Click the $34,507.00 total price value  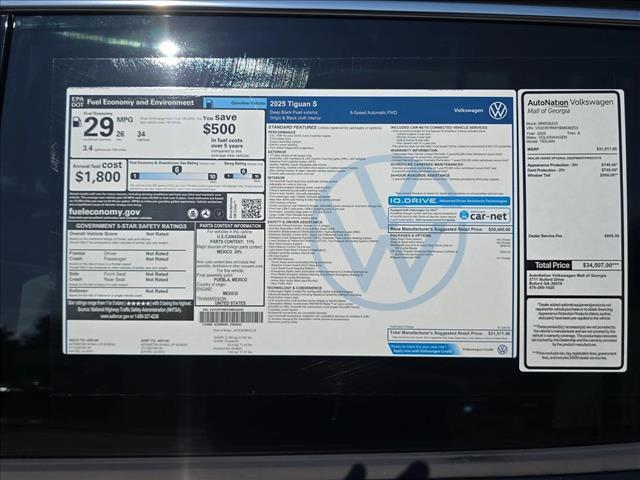(600, 265)
